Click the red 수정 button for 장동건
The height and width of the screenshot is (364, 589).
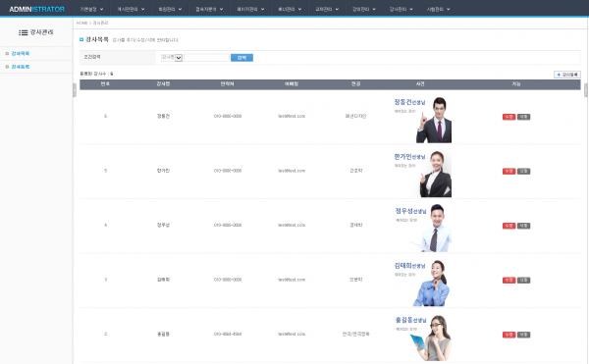click(x=509, y=117)
